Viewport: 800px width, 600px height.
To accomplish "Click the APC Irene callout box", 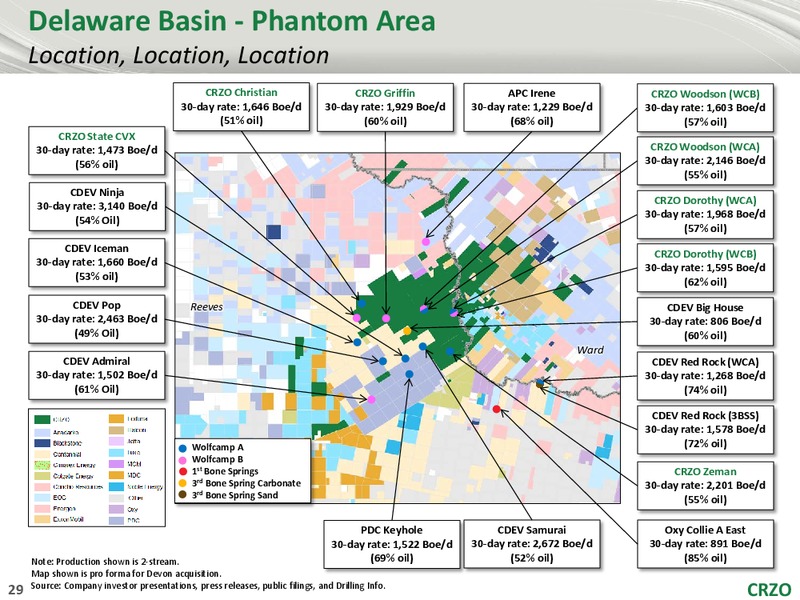I will (x=532, y=107).
